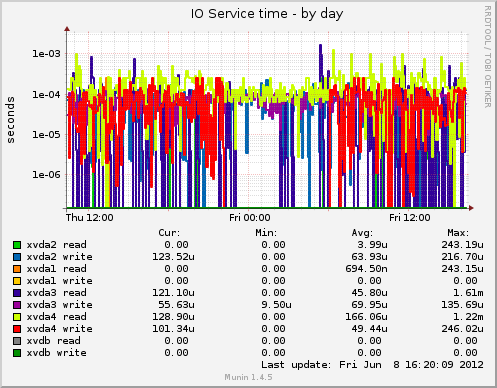Click the 121.10u current value
497x388 pixels.
point(173,293)
